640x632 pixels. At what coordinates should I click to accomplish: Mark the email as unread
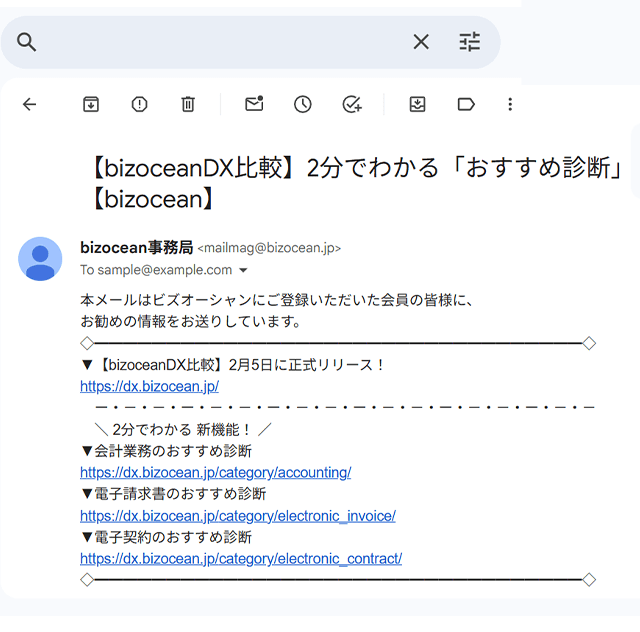pyautogui.click(x=254, y=104)
